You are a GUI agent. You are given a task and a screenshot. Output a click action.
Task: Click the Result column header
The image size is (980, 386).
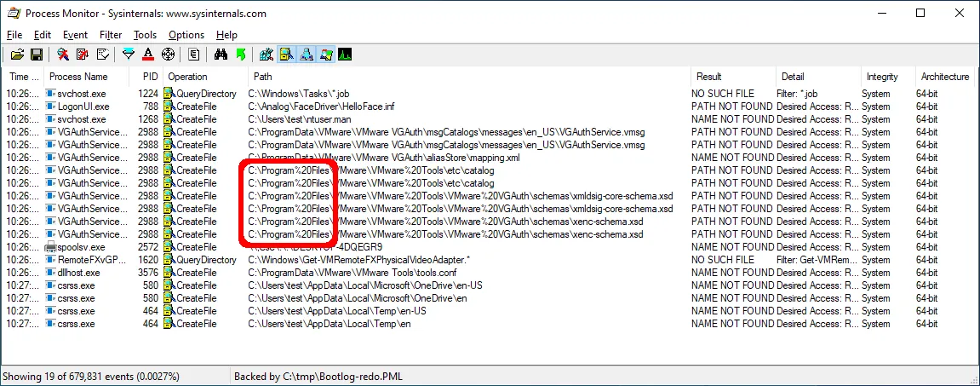(733, 77)
